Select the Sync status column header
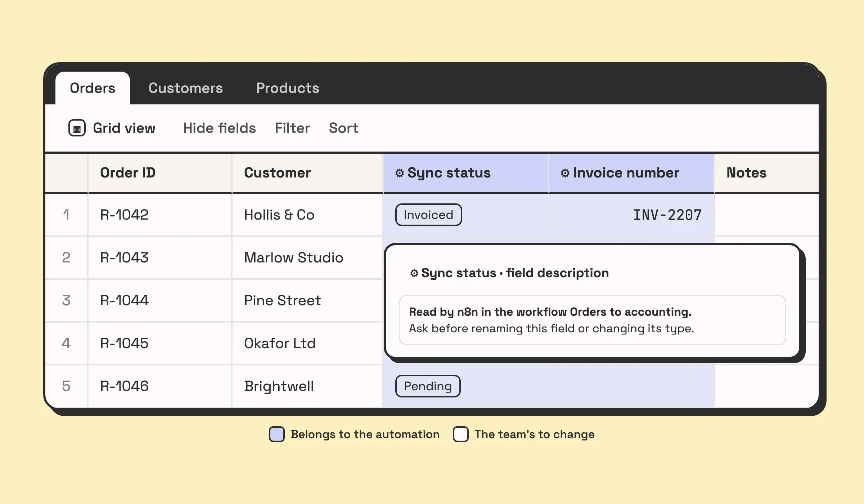Screen dimensions: 864x504 [466, 173]
